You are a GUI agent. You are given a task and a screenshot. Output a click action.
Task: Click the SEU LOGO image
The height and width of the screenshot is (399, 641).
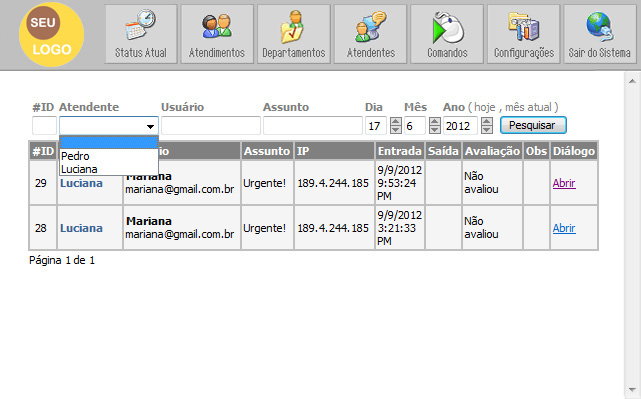(52, 34)
